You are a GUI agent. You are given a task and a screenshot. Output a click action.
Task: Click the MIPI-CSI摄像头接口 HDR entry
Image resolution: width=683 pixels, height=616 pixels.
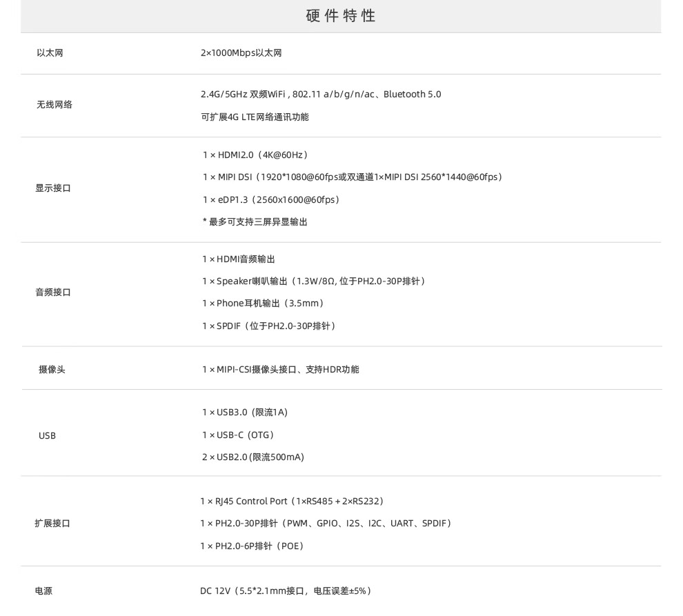point(280,370)
